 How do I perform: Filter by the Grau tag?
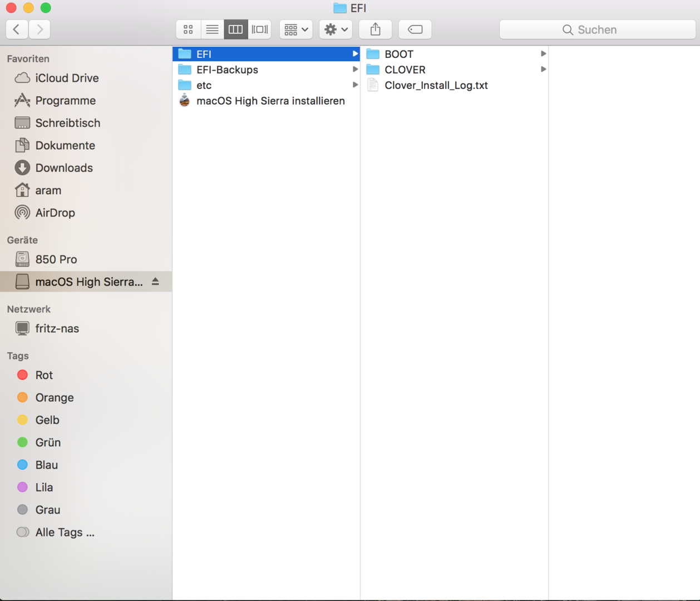point(86,510)
